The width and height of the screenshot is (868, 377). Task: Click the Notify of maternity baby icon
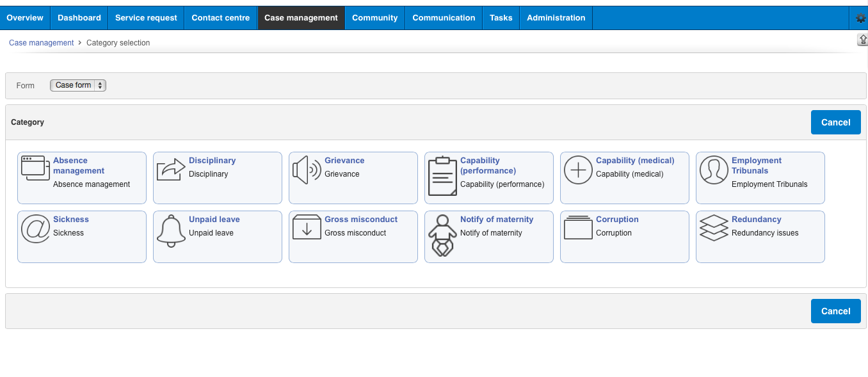[x=442, y=235]
